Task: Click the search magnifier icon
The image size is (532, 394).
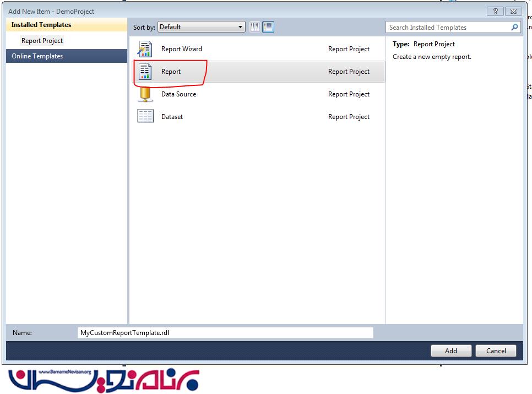Action: pos(515,27)
